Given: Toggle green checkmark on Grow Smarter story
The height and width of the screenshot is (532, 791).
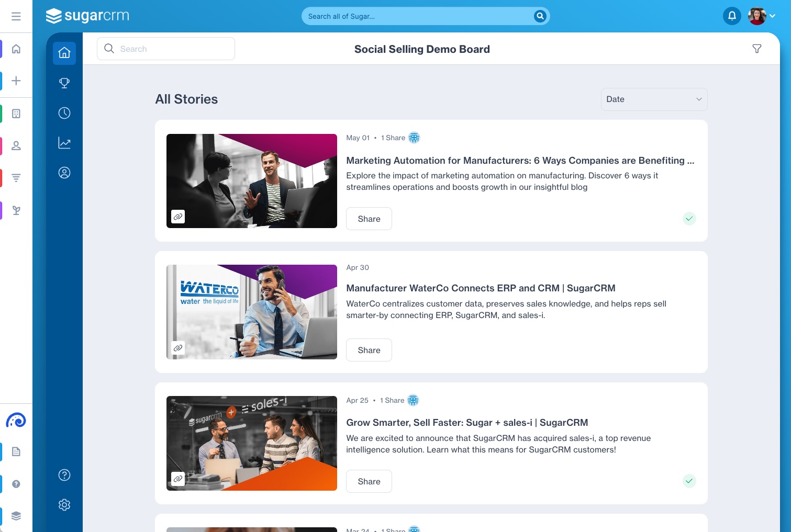Looking at the screenshot, I should point(689,481).
